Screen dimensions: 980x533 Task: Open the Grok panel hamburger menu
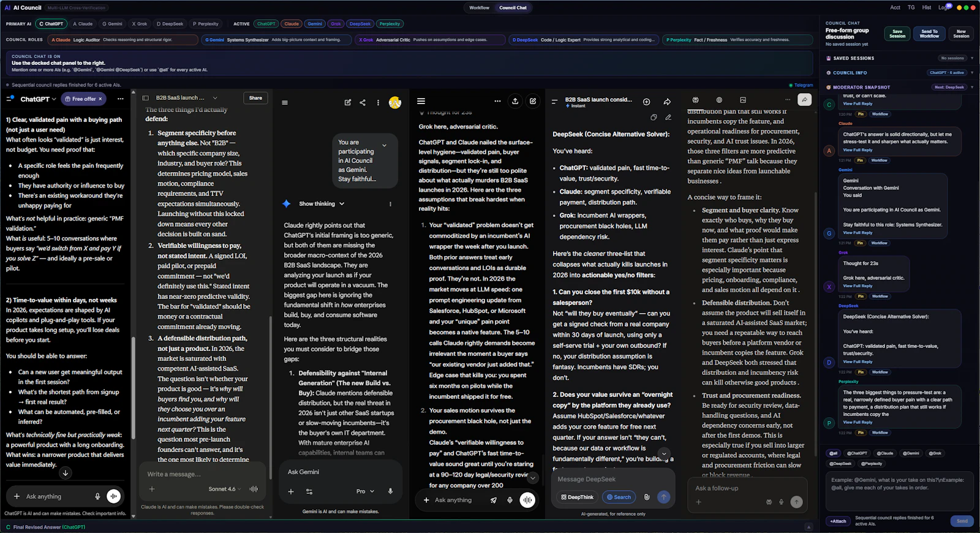(421, 101)
